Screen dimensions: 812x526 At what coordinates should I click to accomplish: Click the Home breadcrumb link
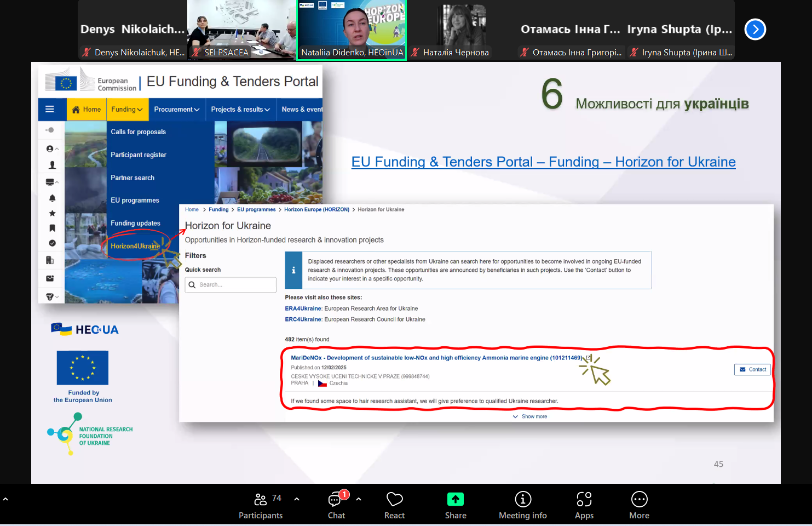(x=192, y=209)
